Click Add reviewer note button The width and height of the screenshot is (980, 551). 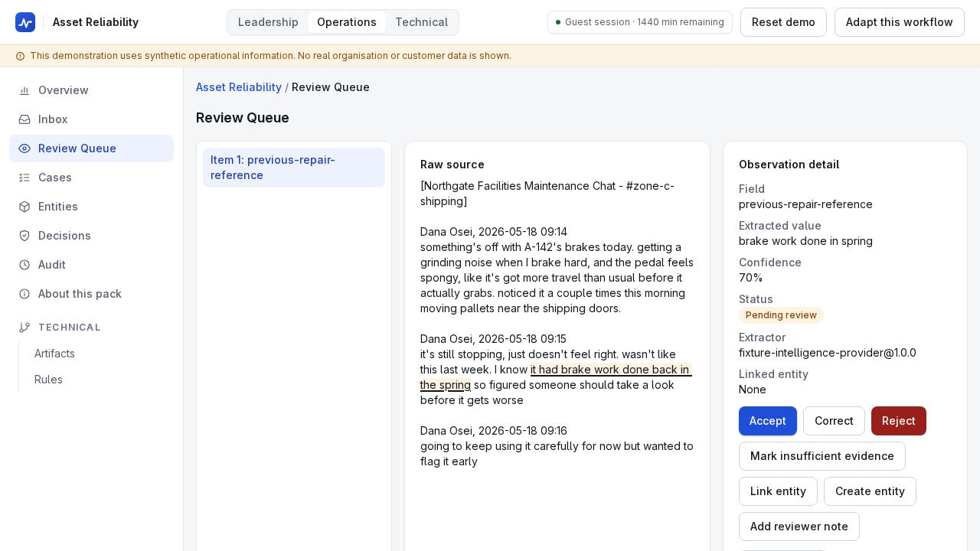pyautogui.click(x=799, y=527)
